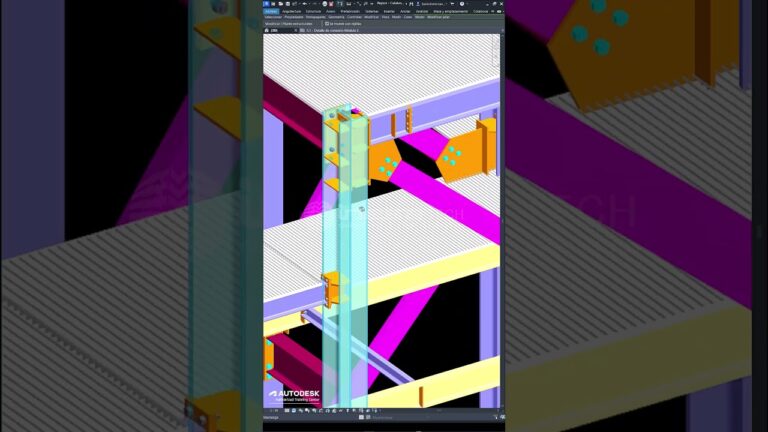768x432 pixels.
Task: Click the visual style icon in view control bar
Action: pyautogui.click(x=294, y=410)
